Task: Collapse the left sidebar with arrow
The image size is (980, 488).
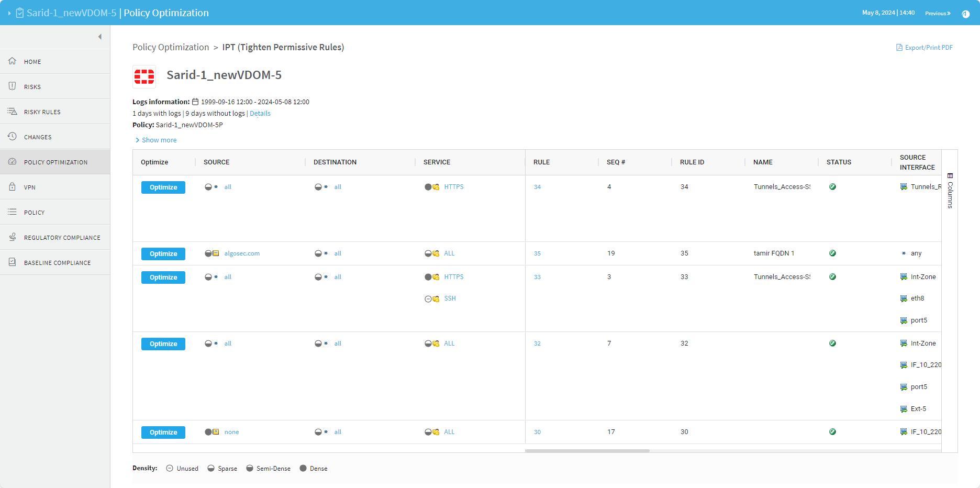Action: (x=99, y=37)
